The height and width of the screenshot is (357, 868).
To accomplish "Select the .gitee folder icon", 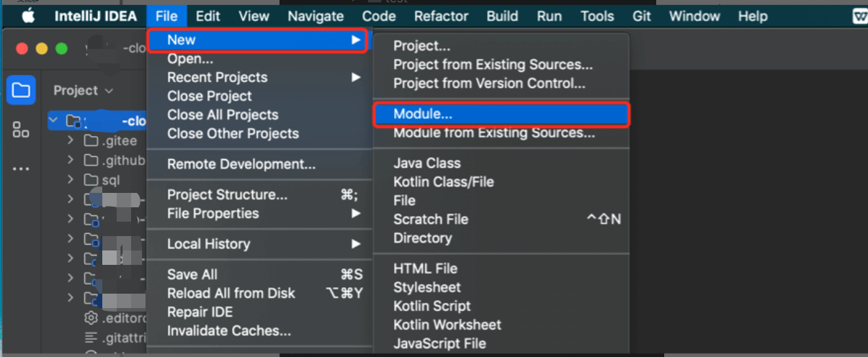I will [91, 140].
